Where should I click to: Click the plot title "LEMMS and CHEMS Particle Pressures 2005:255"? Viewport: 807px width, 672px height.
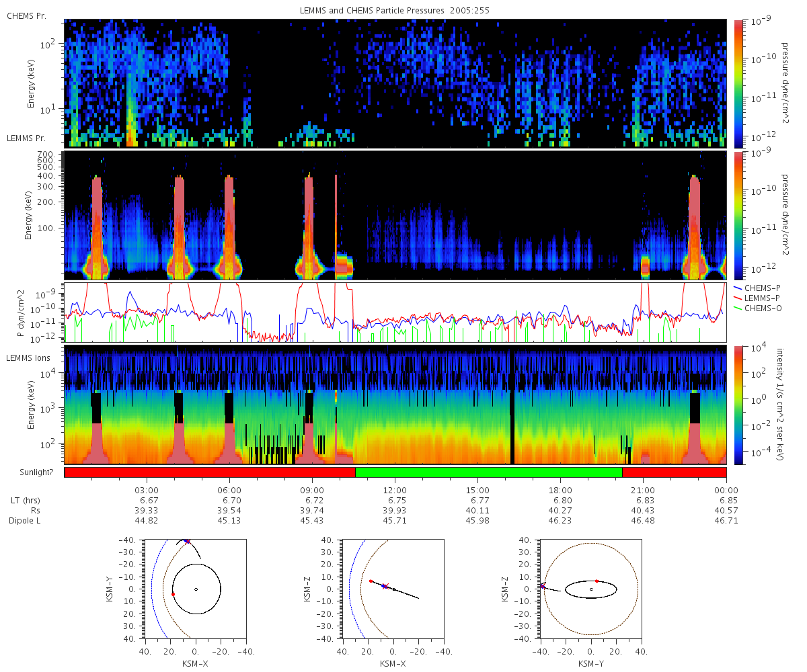395,11
